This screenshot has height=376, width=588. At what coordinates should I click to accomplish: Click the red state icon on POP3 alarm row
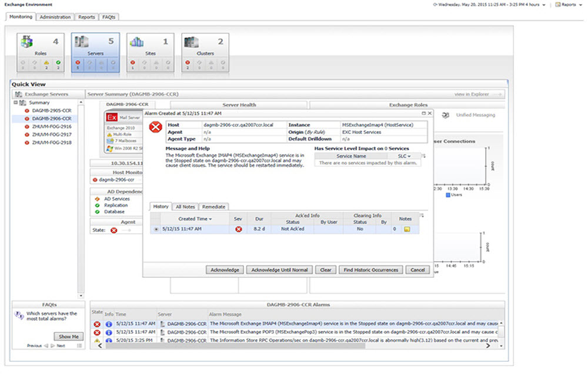(97, 333)
